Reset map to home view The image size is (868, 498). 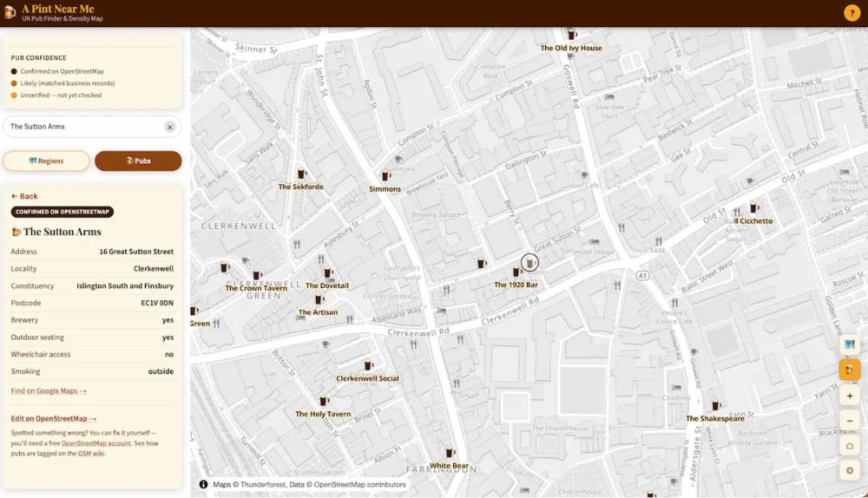(849, 446)
